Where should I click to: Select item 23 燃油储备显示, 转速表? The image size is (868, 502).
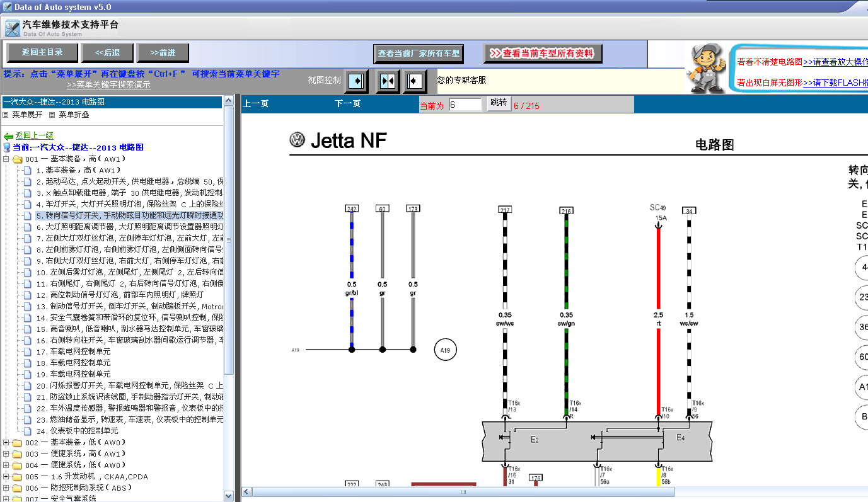(129, 419)
